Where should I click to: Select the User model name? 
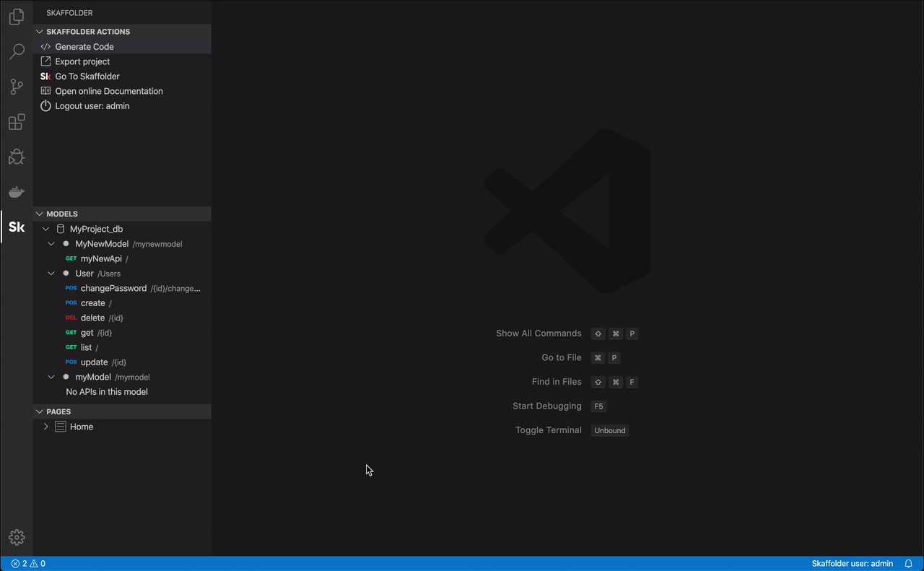(84, 274)
